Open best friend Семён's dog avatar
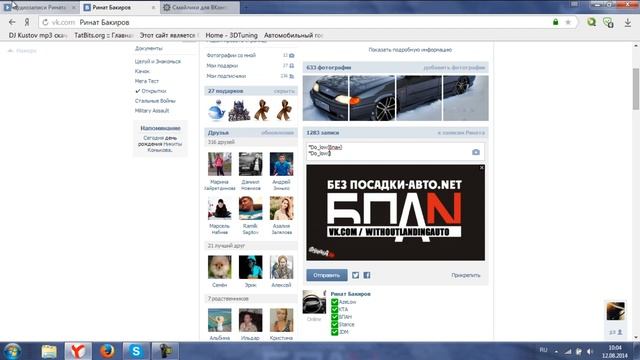This screenshot has width=640, height=360. pyautogui.click(x=220, y=267)
